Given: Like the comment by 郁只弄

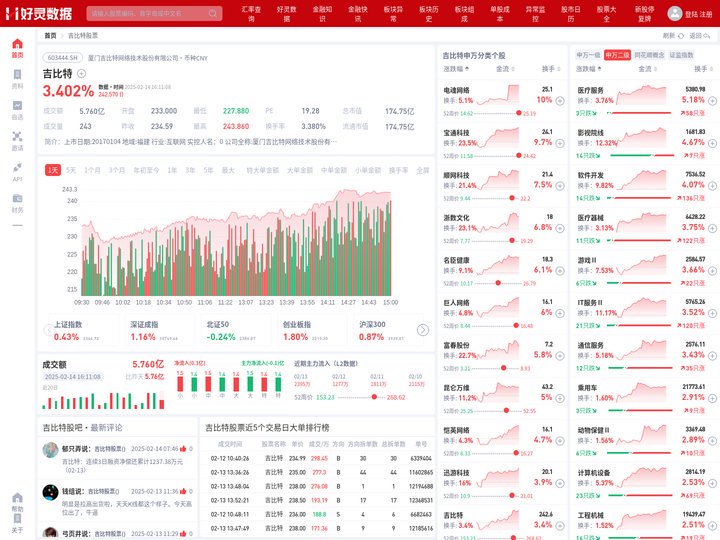Looking at the screenshot, I should [x=183, y=449].
